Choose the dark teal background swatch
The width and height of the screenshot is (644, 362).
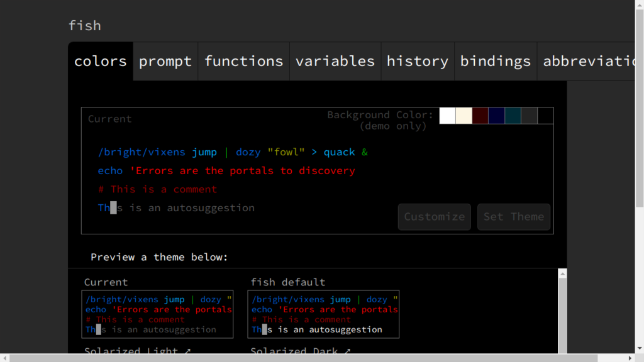tap(513, 116)
